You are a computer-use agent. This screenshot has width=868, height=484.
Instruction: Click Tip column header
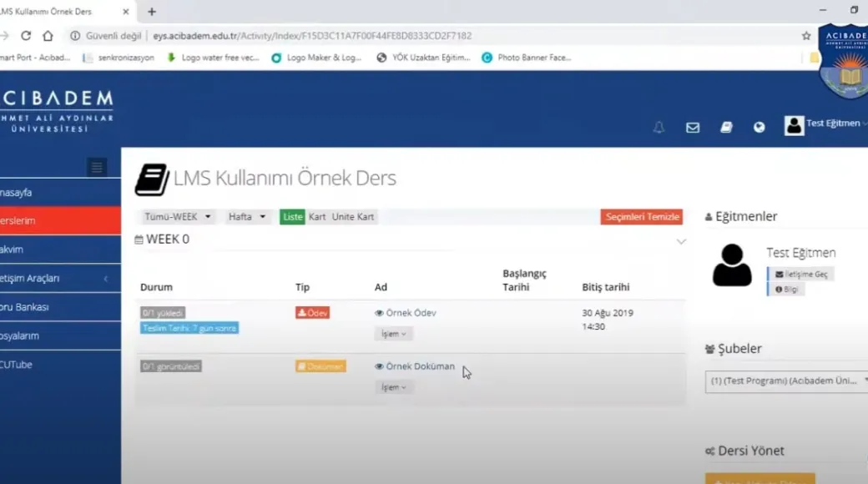[x=302, y=287]
